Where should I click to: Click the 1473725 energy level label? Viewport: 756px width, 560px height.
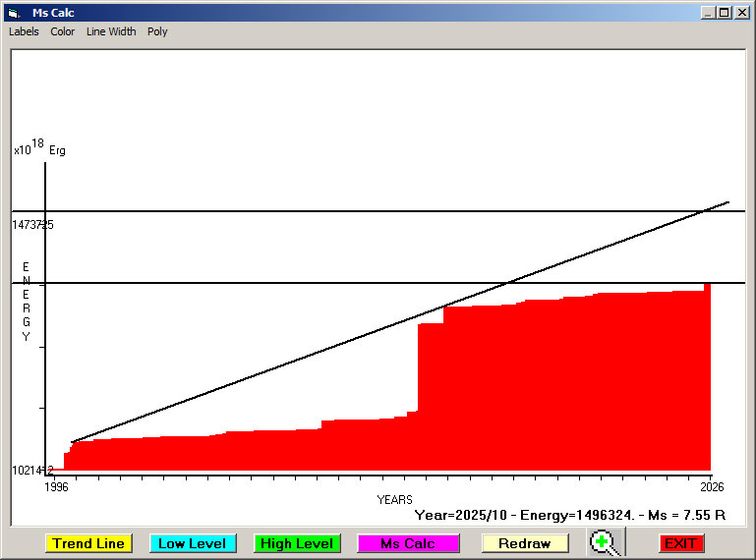click(x=32, y=225)
